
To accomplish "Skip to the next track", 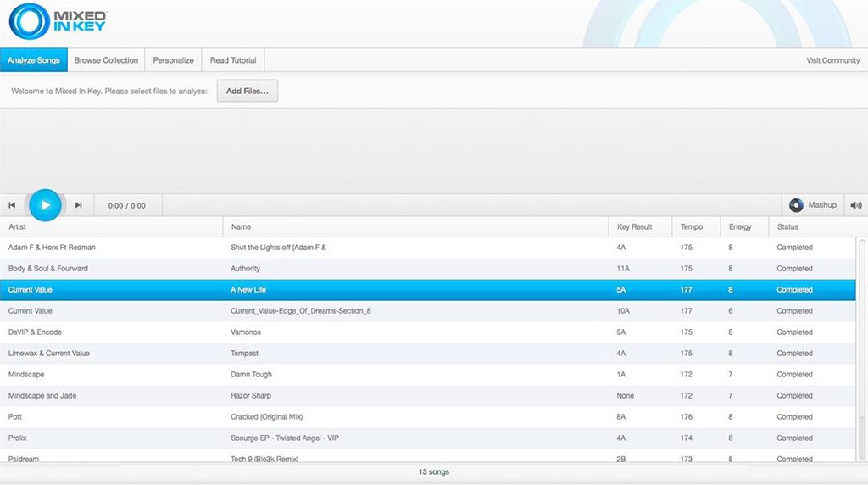I will tap(79, 205).
